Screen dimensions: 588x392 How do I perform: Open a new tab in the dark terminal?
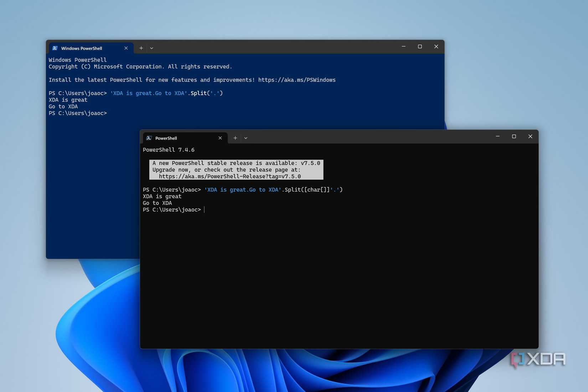click(235, 138)
